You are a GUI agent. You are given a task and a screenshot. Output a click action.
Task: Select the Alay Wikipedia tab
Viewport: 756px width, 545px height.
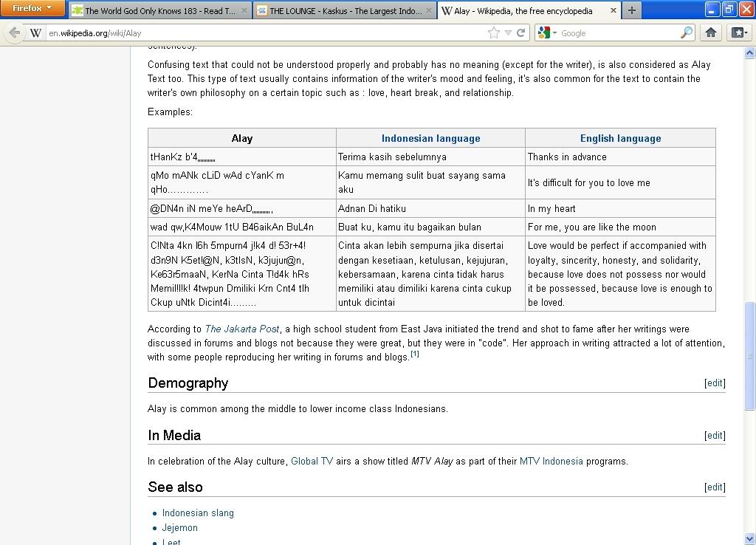pos(523,10)
